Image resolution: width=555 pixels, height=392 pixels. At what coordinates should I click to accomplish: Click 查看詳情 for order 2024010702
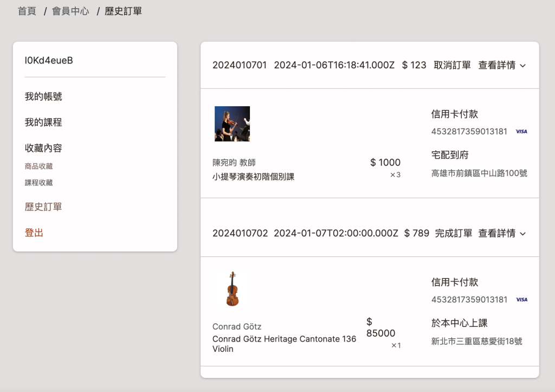[496, 233]
